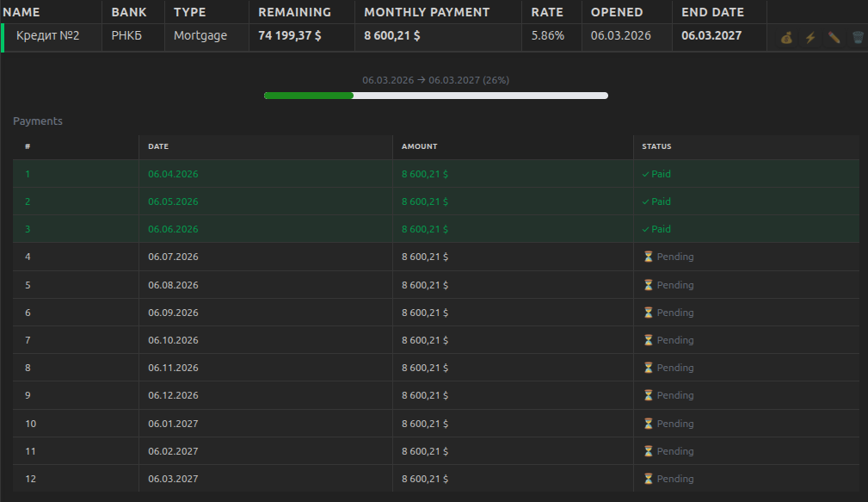The height and width of the screenshot is (502, 868).
Task: Click hourglass icon on payment 4 row
Action: 649,257
